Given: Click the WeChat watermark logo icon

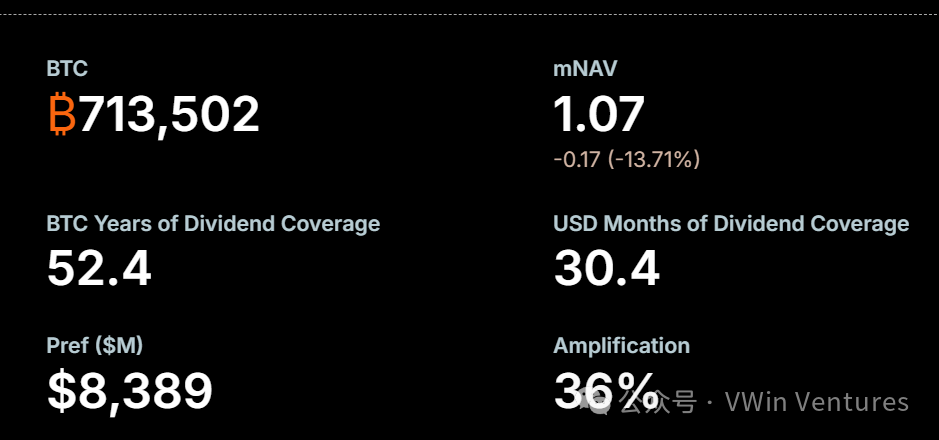Looking at the screenshot, I should click(x=602, y=401).
